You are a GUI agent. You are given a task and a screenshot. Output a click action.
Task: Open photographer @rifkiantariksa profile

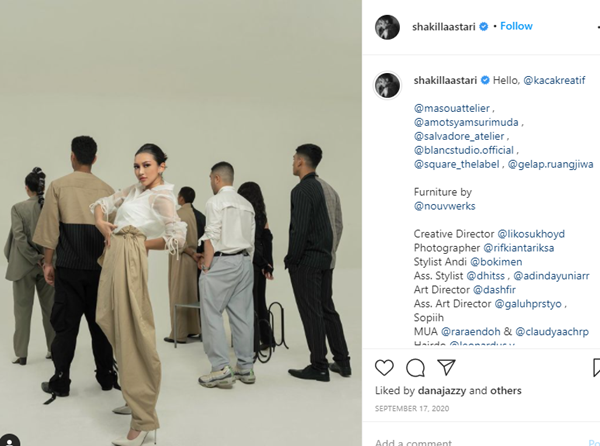point(518,248)
